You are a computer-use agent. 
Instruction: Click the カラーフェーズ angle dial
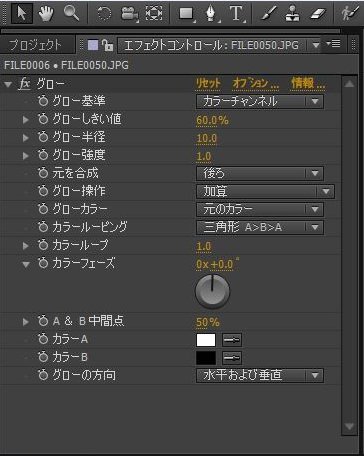pyautogui.click(x=212, y=291)
